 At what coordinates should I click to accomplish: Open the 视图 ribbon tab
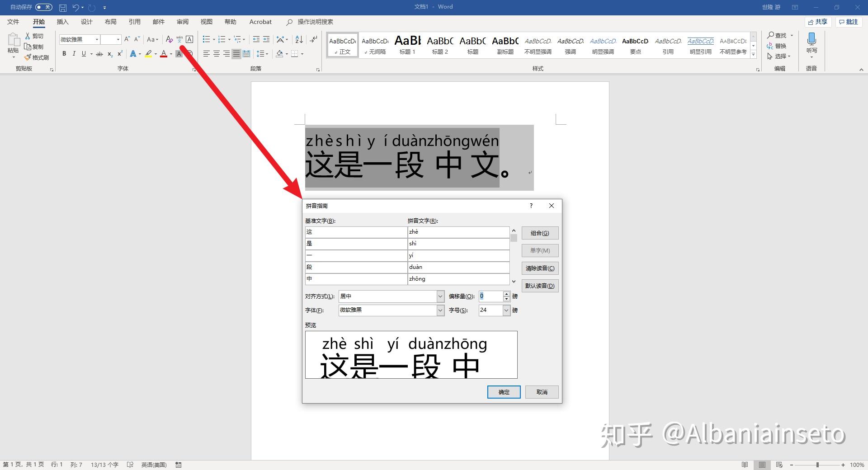[x=207, y=22]
